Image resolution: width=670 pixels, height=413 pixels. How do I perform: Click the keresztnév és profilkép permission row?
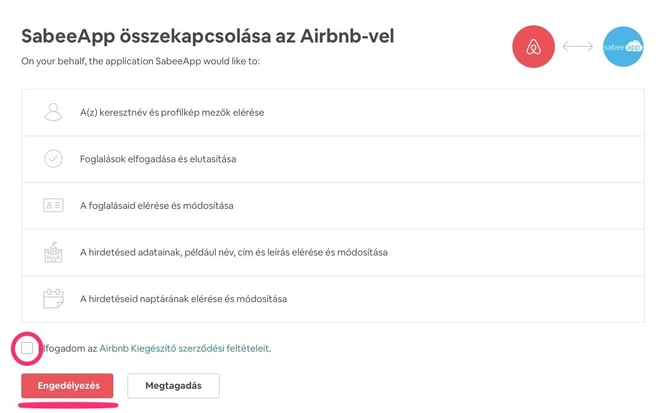(x=172, y=113)
